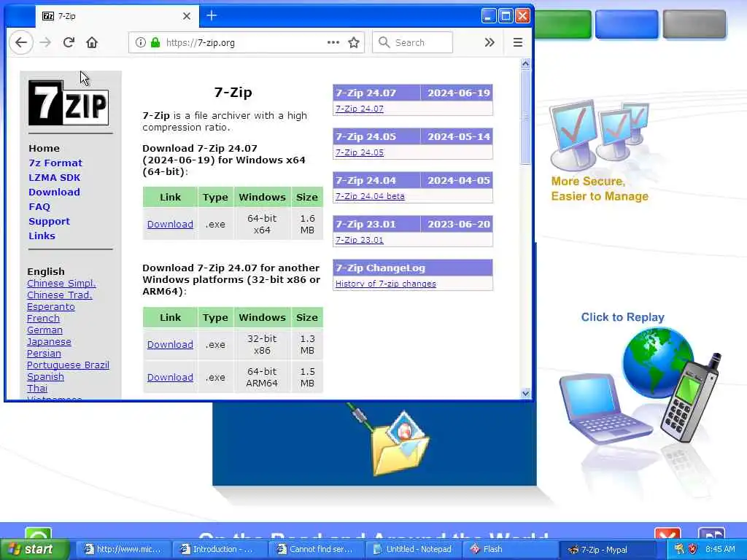747x560 pixels.
Task: Click the checkmark monitors image
Action: point(600,135)
